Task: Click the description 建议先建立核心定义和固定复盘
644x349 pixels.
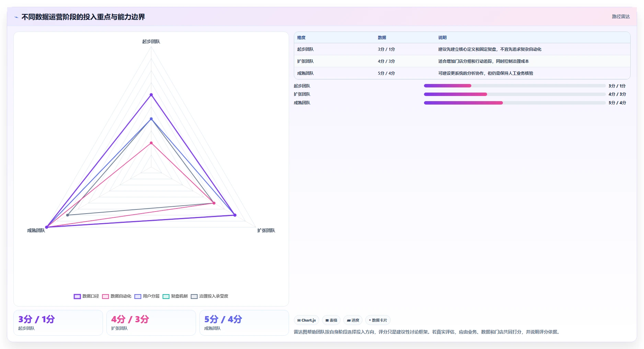Action: tap(490, 49)
